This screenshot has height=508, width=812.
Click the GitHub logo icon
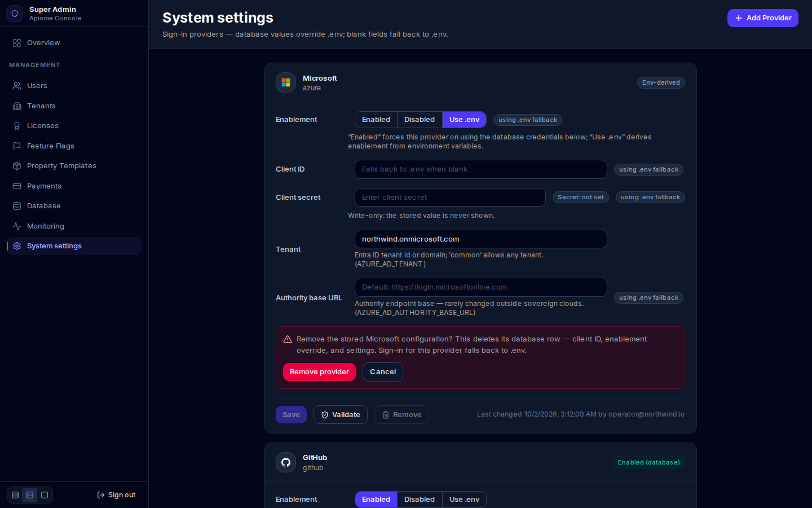pyautogui.click(x=286, y=462)
